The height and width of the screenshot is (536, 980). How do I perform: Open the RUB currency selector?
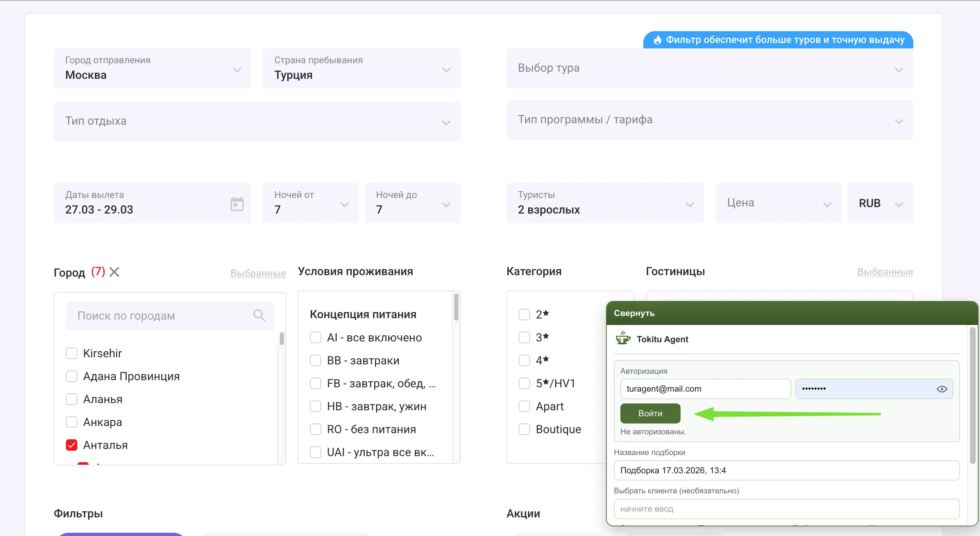(880, 203)
